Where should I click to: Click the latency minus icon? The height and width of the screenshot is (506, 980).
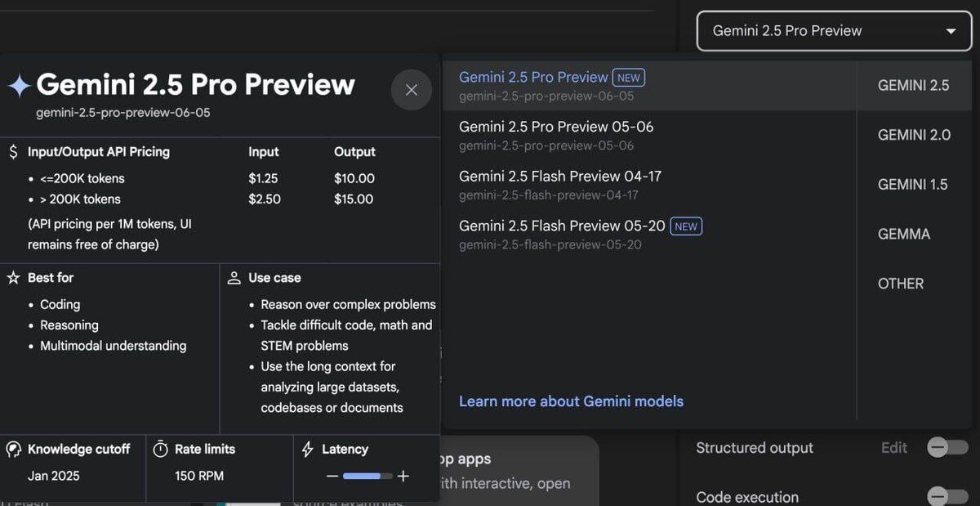(332, 477)
